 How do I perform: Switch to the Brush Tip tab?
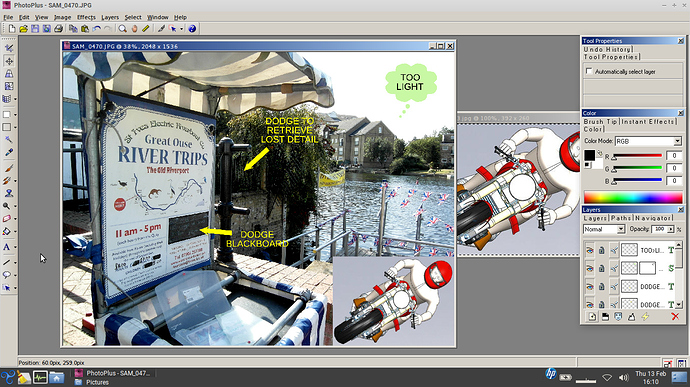tap(601, 122)
